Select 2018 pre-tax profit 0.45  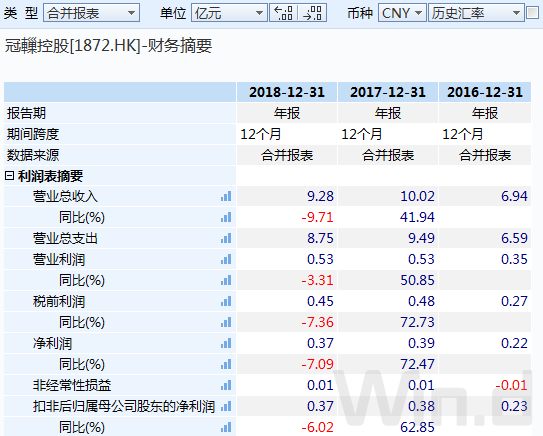pyautogui.click(x=320, y=301)
